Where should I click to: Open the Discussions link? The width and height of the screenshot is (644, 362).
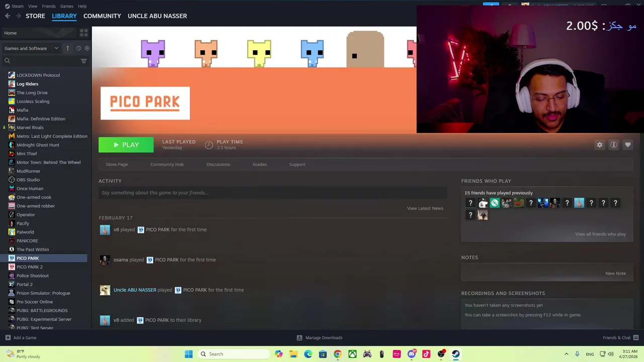coord(218,164)
